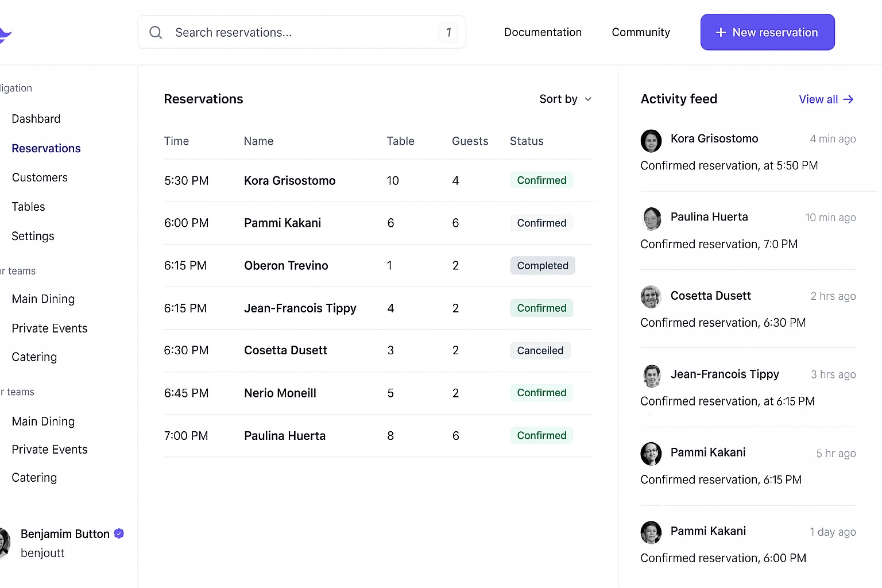Open the Documentation link
Viewport: 882px width, 588px height.
click(x=543, y=33)
